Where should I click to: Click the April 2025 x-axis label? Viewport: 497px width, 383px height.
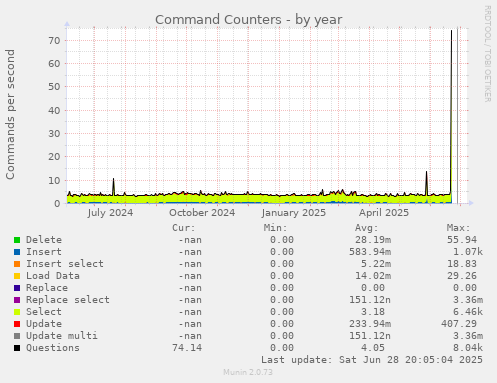tap(384, 213)
